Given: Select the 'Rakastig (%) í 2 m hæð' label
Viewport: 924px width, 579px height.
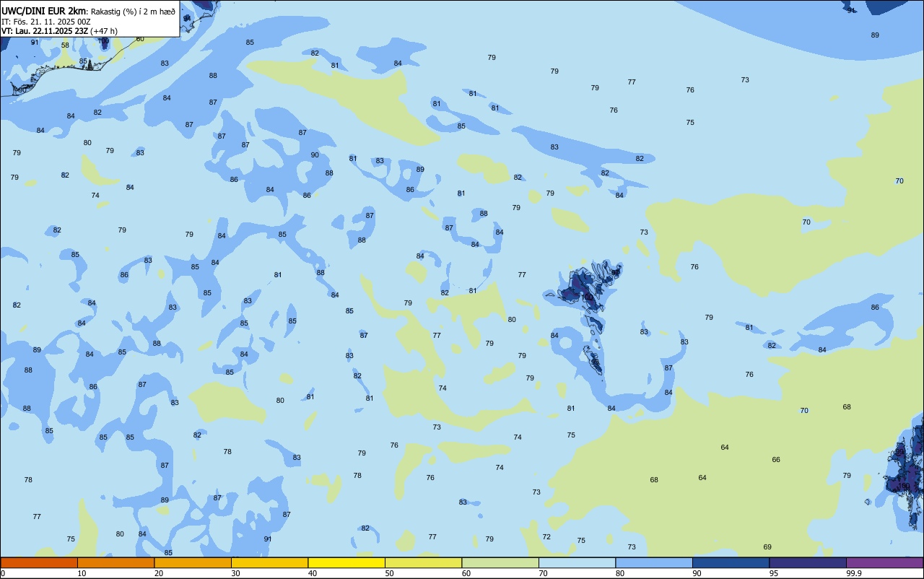Looking at the screenshot, I should [134, 11].
